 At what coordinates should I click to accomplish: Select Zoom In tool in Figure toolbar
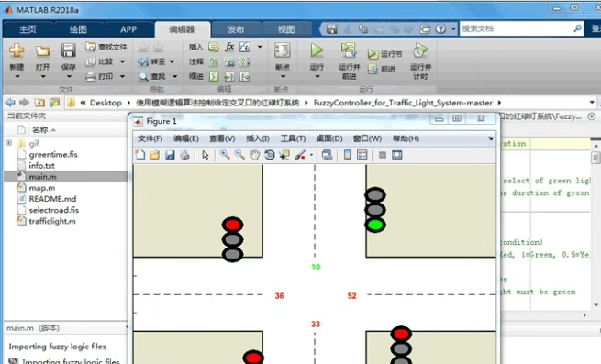point(225,155)
